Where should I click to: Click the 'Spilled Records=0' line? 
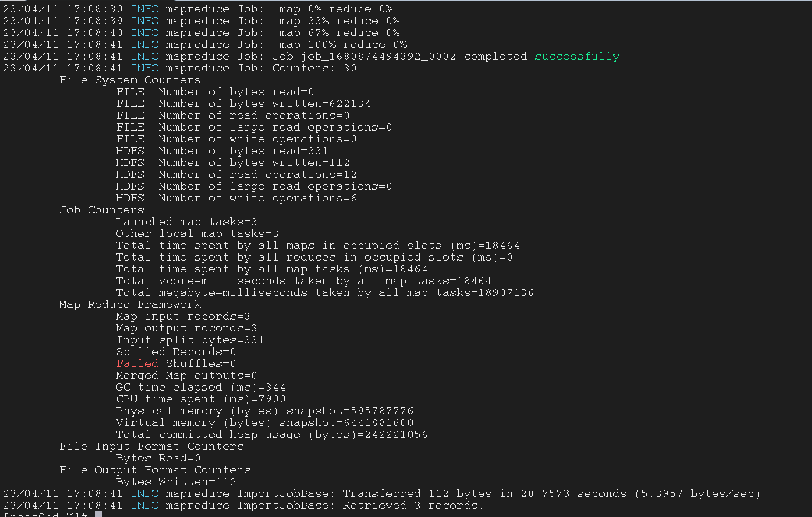tap(176, 352)
